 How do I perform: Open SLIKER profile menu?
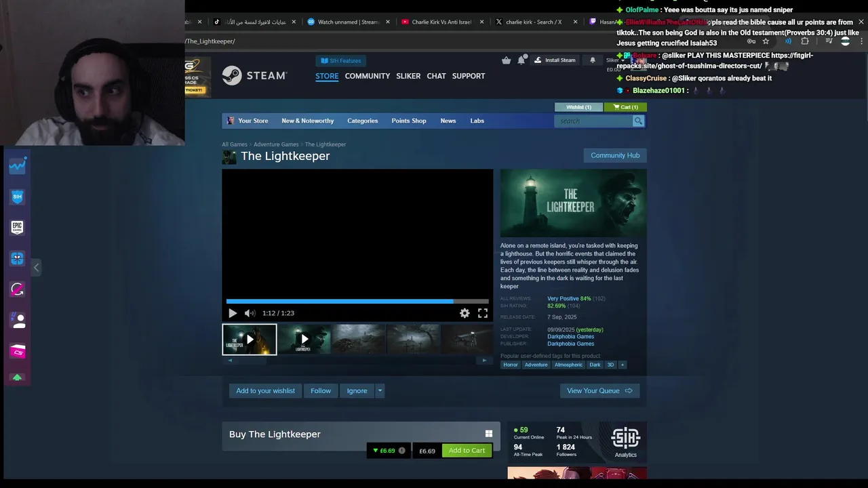[x=408, y=76]
